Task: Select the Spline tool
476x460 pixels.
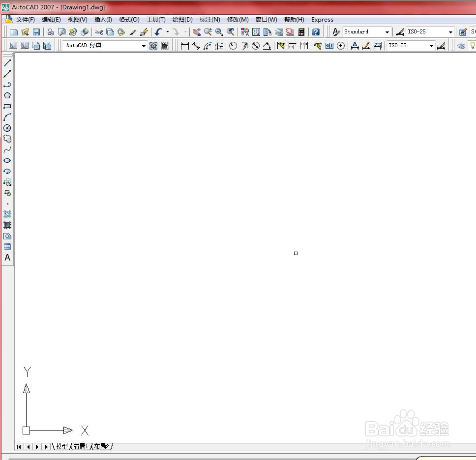Action: pos(7,149)
